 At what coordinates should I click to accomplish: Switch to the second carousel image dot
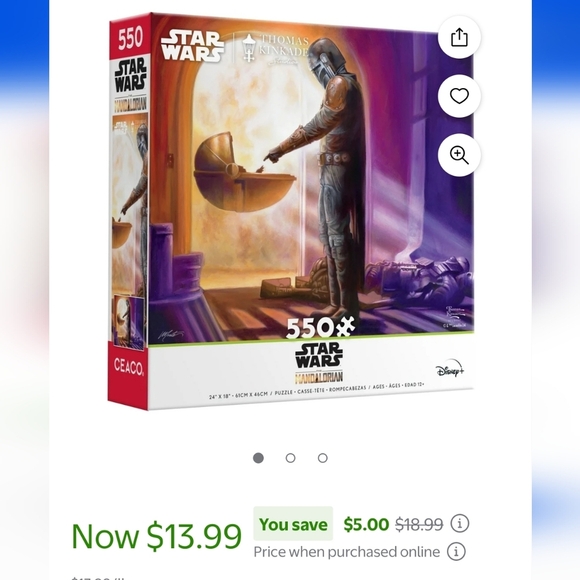click(x=290, y=458)
